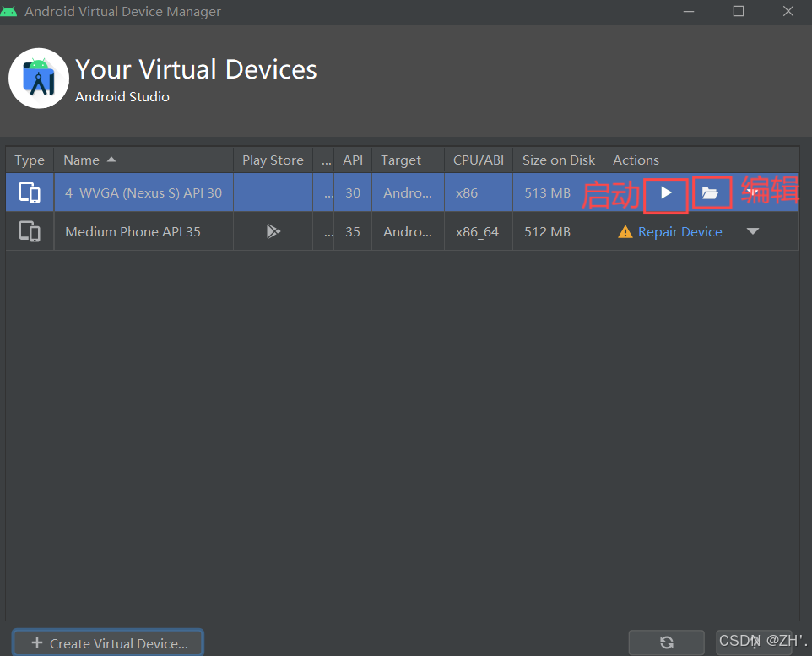This screenshot has width=812, height=656.
Task: Open folder icon for 4 WVGA device
Action: coord(710,193)
